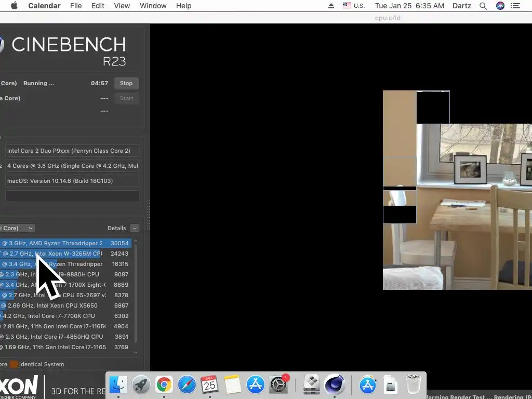Click the greyed Start button for single core
This screenshot has width=532, height=399.
coord(126,98)
